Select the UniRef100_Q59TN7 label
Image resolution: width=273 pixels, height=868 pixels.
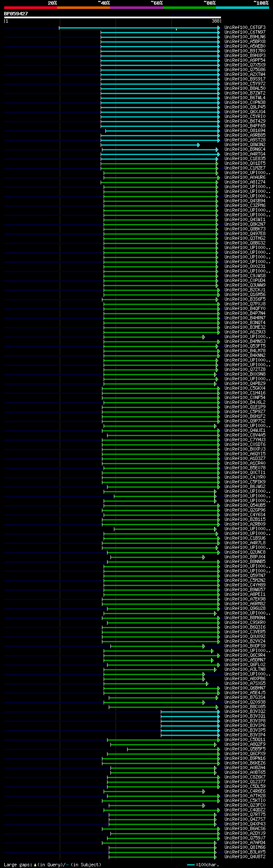click(x=245, y=576)
